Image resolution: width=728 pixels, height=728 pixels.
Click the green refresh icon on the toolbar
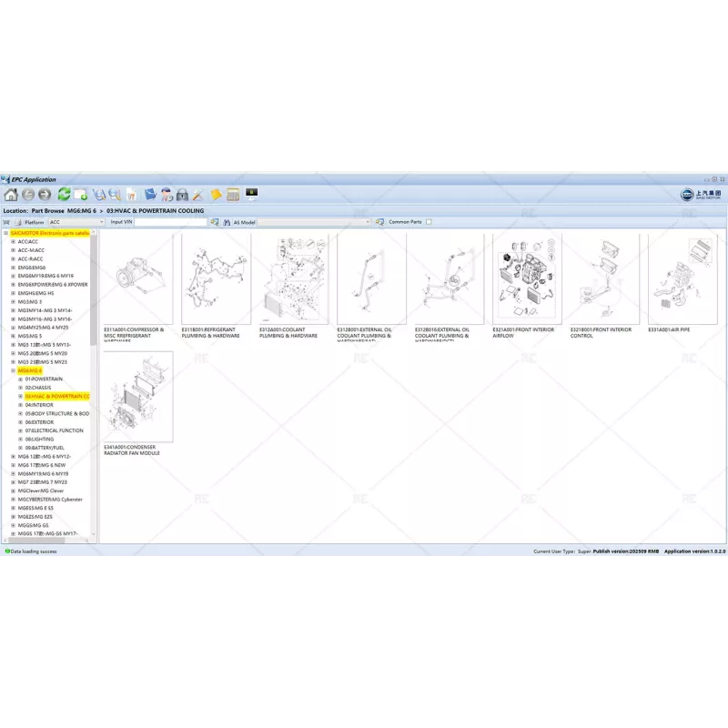point(63,194)
